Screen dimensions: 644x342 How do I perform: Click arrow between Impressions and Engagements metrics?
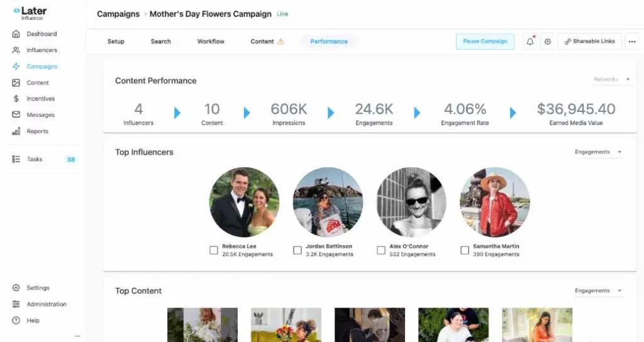[x=331, y=113]
